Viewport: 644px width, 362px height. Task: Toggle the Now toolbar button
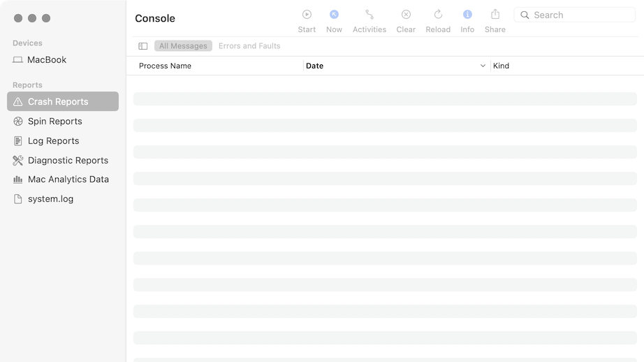coord(334,15)
